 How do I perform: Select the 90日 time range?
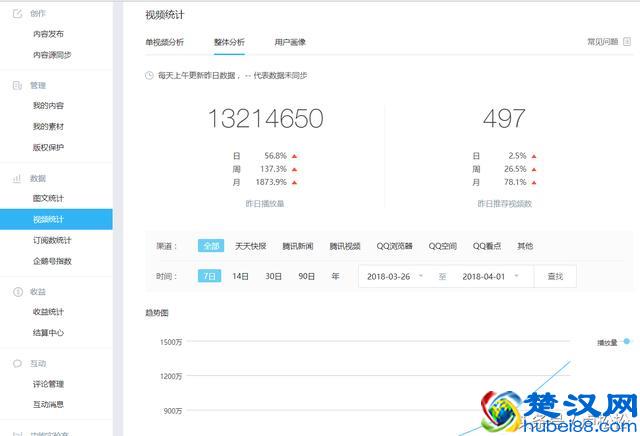307,276
